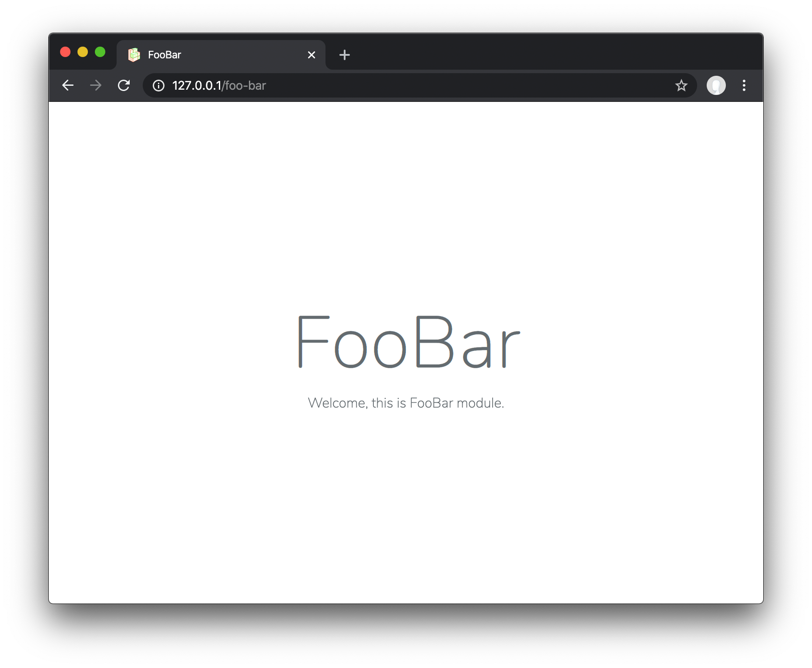Open a new tab with plus button
Screen dimensions: 812x668
345,55
